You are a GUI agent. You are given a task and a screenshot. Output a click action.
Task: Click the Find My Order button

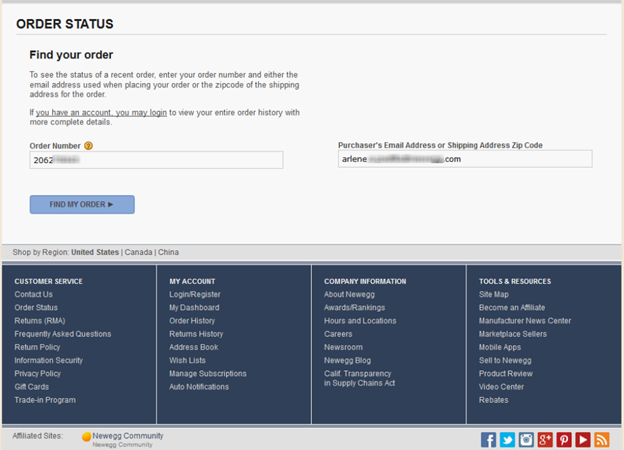pos(82,205)
